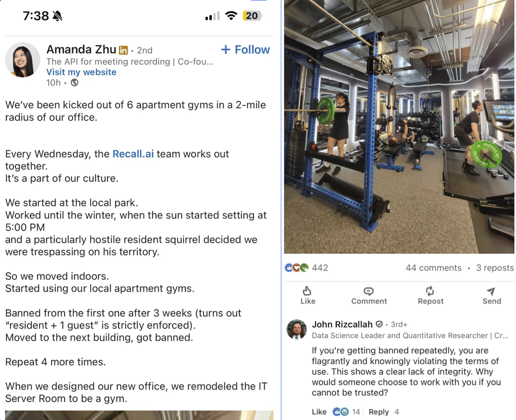The height and width of the screenshot is (420, 516).
Task: Open John Rizcallah's profile picture
Action: (297, 329)
